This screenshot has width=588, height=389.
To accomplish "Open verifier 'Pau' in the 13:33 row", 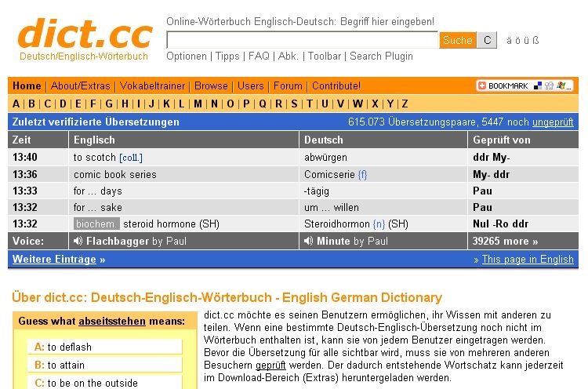I will (482, 191).
